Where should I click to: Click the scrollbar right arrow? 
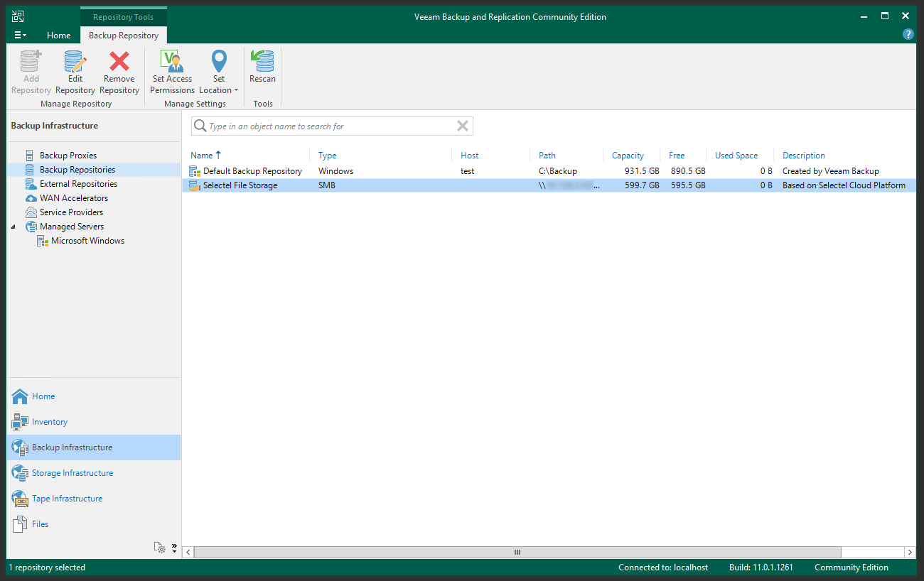coord(910,552)
